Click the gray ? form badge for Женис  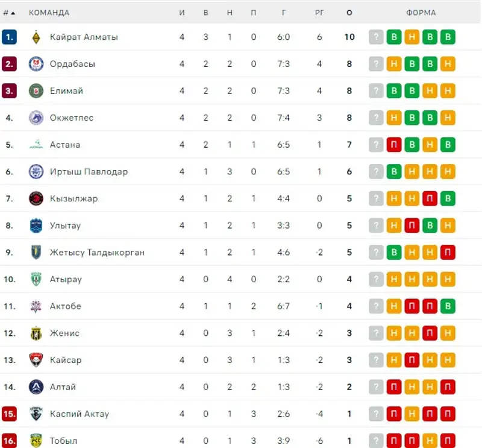click(376, 333)
